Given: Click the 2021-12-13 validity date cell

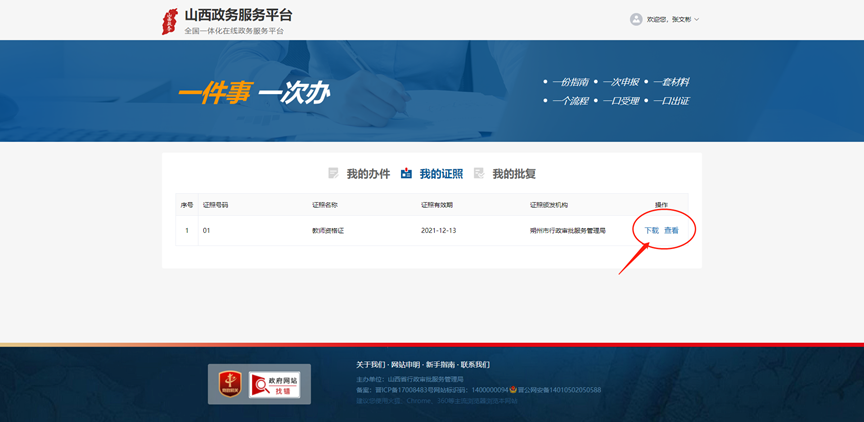Looking at the screenshot, I should click(x=439, y=231).
